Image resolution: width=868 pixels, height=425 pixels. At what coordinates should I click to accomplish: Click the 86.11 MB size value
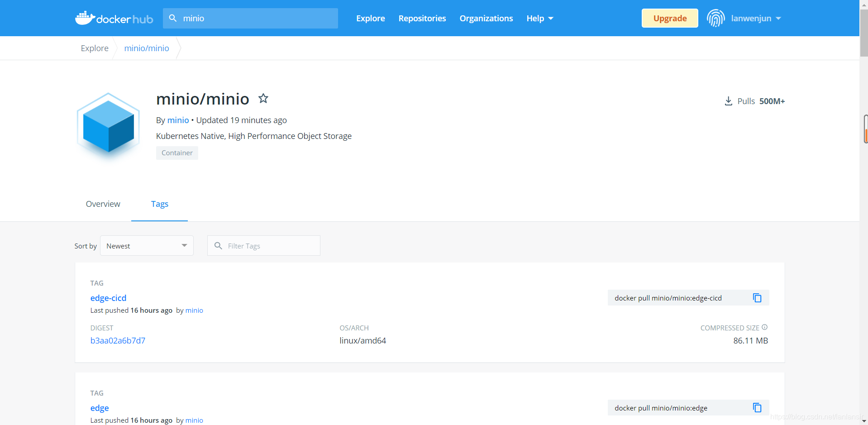point(750,340)
